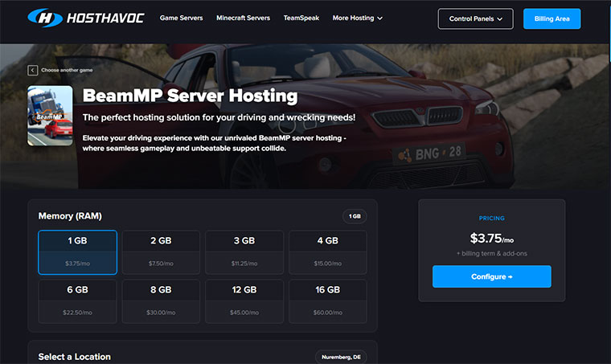This screenshot has width=611, height=364.
Task: Select the 16 GB memory option
Action: (328, 301)
